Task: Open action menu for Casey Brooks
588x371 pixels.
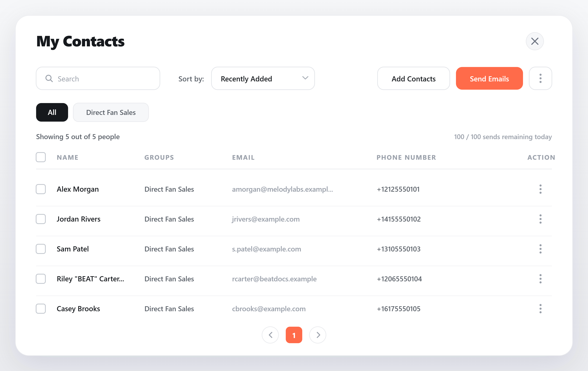Action: [540, 308]
